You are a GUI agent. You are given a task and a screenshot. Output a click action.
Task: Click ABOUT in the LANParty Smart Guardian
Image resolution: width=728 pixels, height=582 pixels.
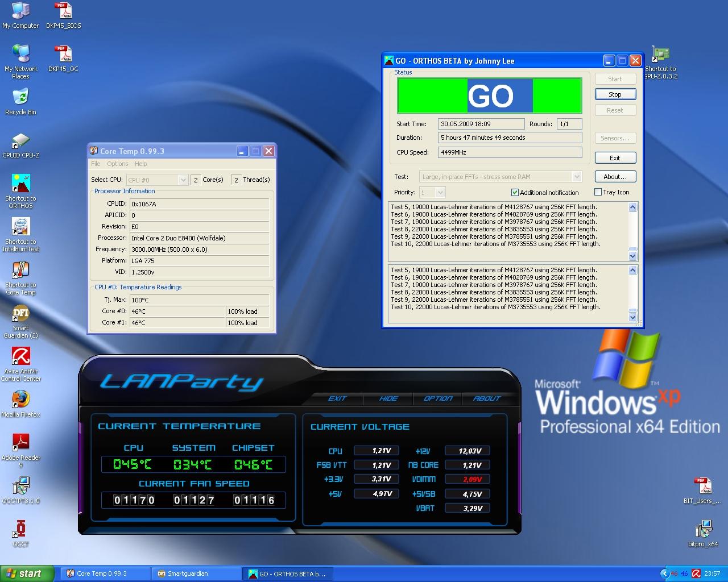(487, 398)
